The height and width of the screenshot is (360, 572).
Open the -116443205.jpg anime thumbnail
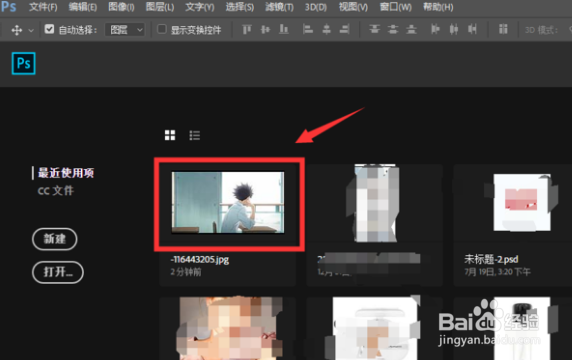pyautogui.click(x=228, y=202)
